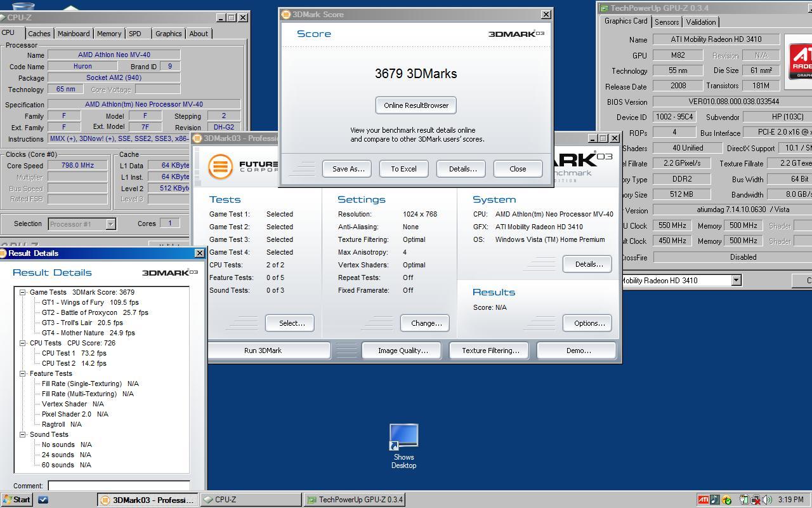Screen dimensions: 812x508
Task: Open the GPU-Z graphics card dropdown
Action: [x=736, y=280]
